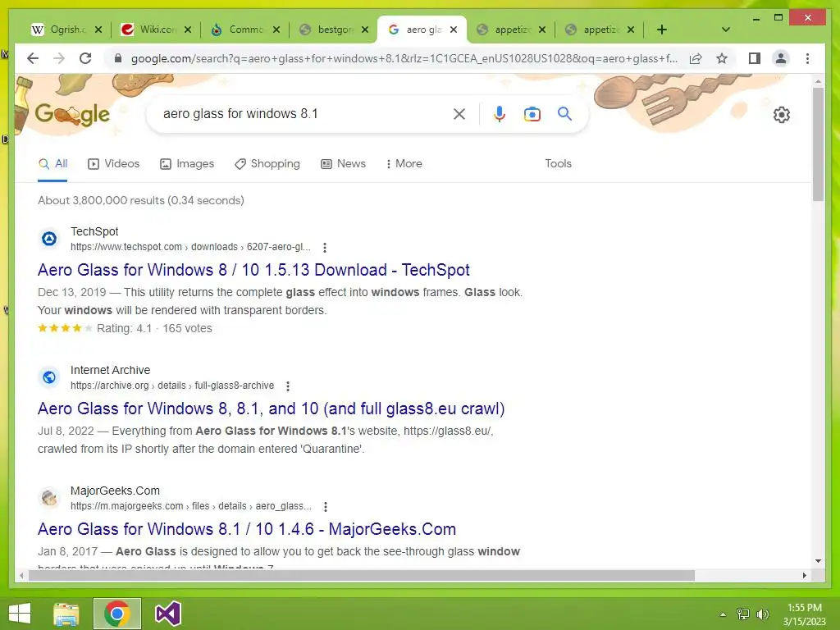Clear the search box with the X
Viewport: 840px width, 630px height.
pyautogui.click(x=459, y=114)
